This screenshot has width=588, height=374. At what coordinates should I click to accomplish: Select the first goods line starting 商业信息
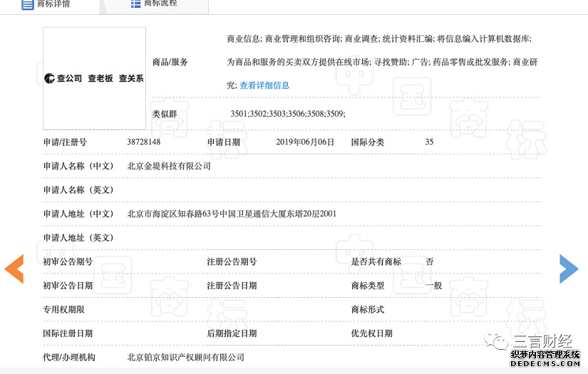[379, 39]
